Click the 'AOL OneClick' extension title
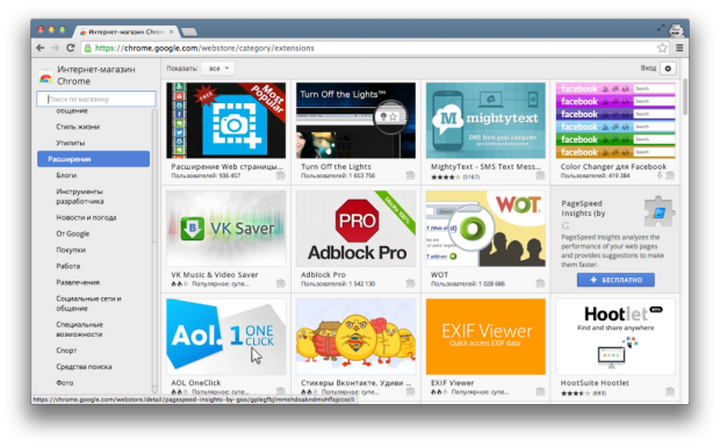720x447 pixels. click(x=196, y=383)
